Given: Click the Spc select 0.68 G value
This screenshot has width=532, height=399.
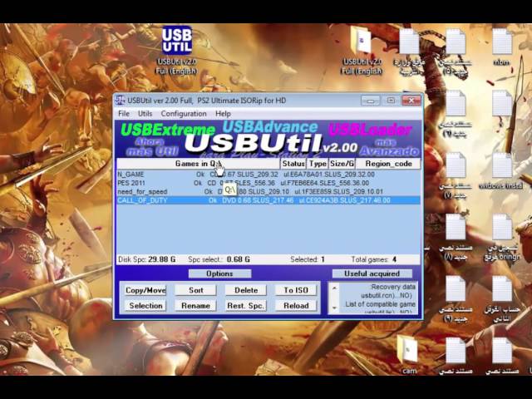Looking at the screenshot, I should pos(239,259).
